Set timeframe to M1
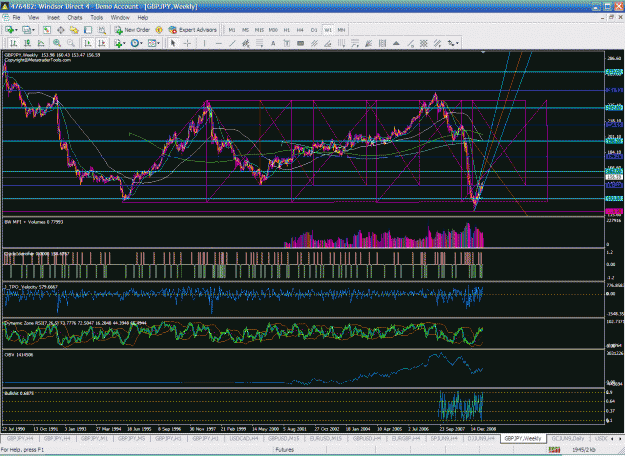The image size is (625, 456). 232,30
